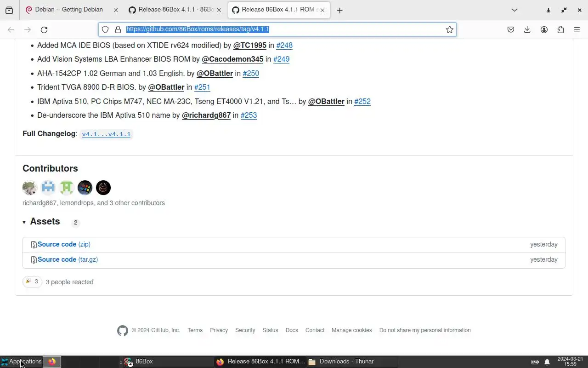
Task: Click the Firefox View icon in the tab bar
Action: point(9,10)
